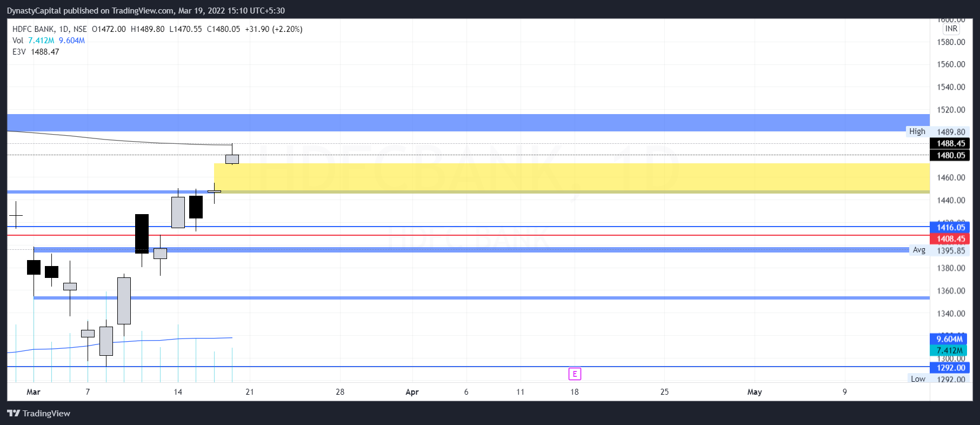The image size is (980, 425).
Task: Click the 1540.00 price axis label
Action: pos(951,87)
